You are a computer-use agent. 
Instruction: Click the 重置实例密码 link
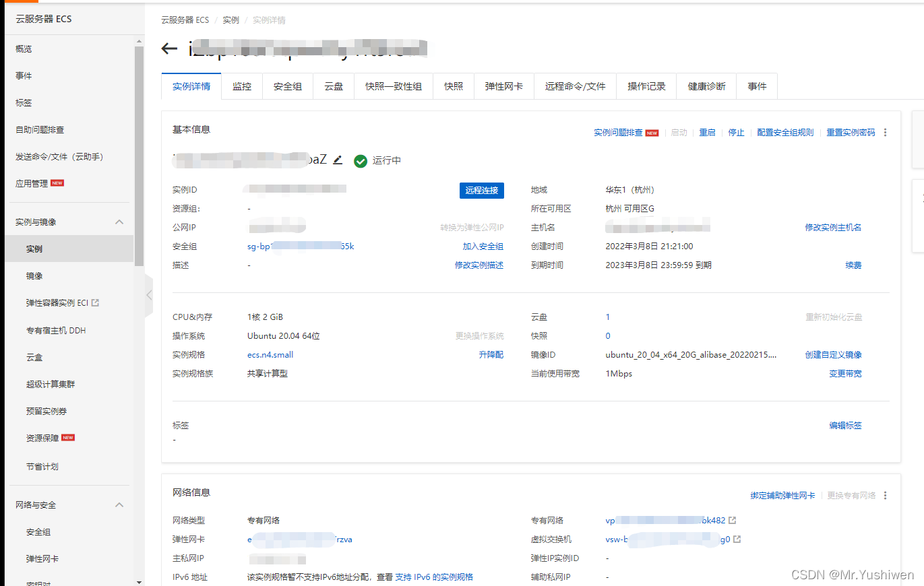851,133
